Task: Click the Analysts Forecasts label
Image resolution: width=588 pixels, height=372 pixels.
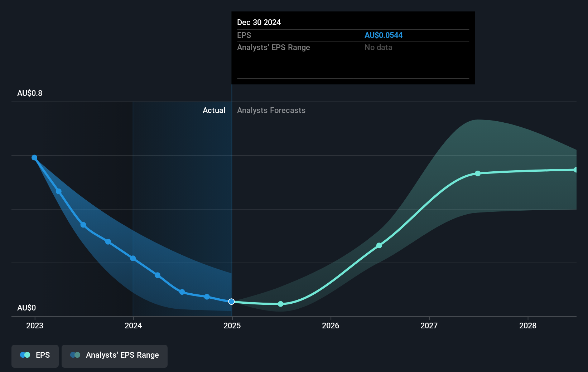Action: pyautogui.click(x=271, y=111)
